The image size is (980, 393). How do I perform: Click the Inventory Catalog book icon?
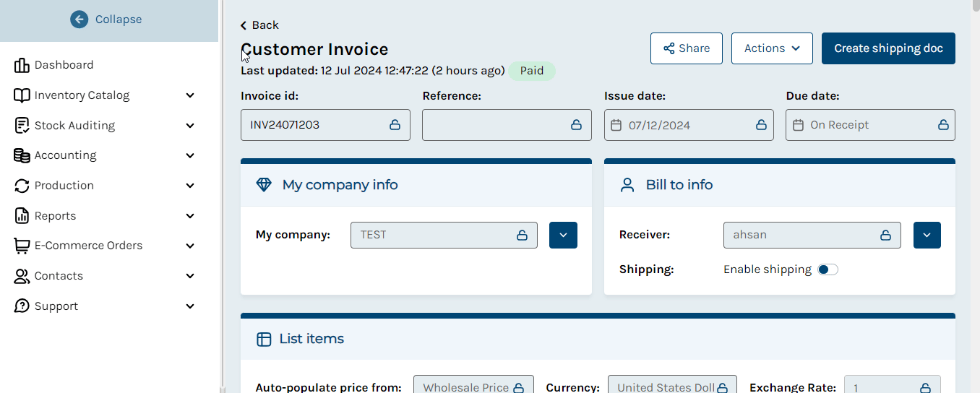(22, 95)
